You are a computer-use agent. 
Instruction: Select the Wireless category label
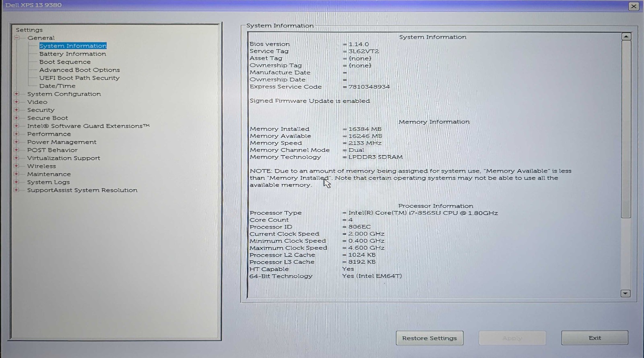point(41,166)
